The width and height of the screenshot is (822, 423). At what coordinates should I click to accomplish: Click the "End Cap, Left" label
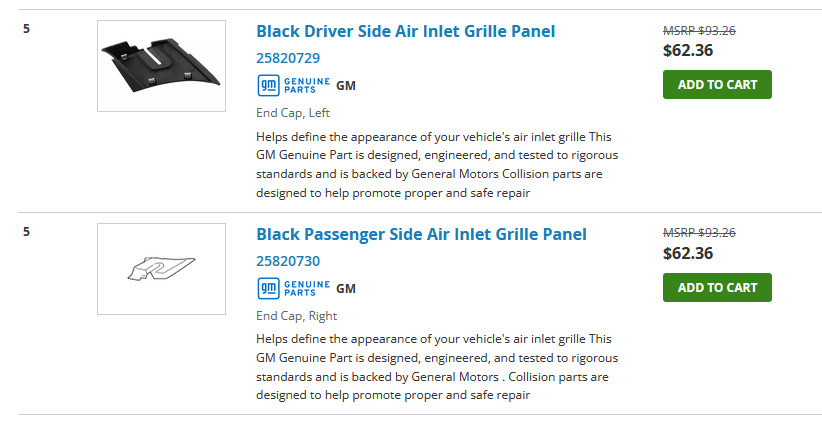(x=293, y=113)
